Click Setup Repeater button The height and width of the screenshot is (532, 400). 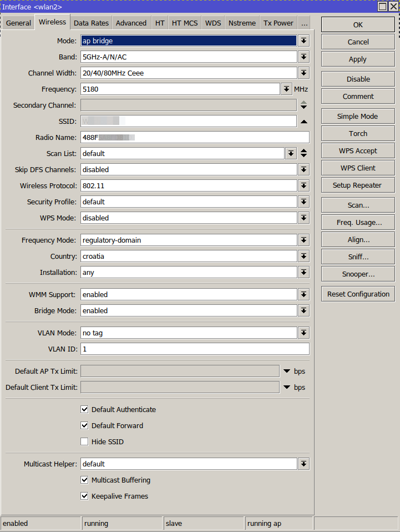[358, 185]
